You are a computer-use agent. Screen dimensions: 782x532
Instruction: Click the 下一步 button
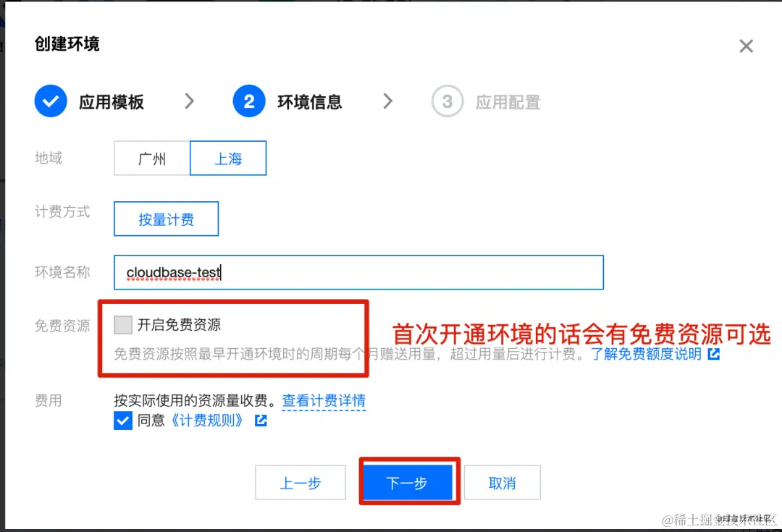coord(407,483)
